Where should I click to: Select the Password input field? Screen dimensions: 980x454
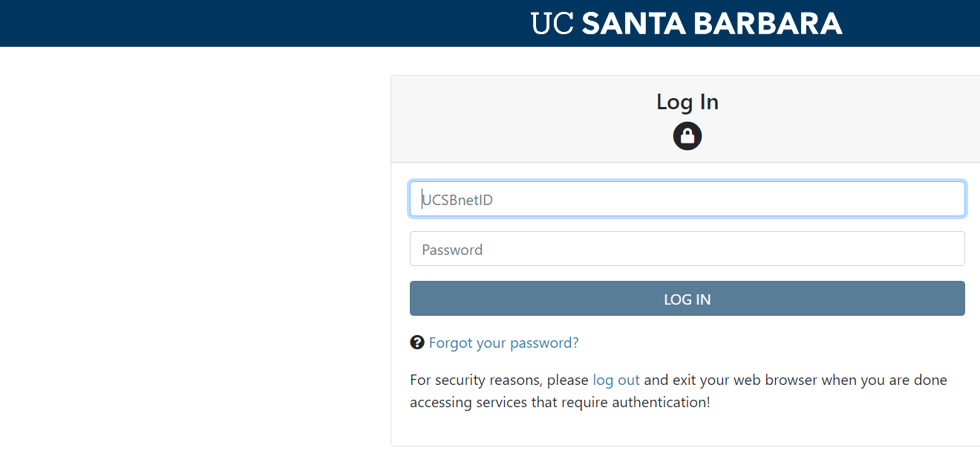pyautogui.click(x=687, y=249)
